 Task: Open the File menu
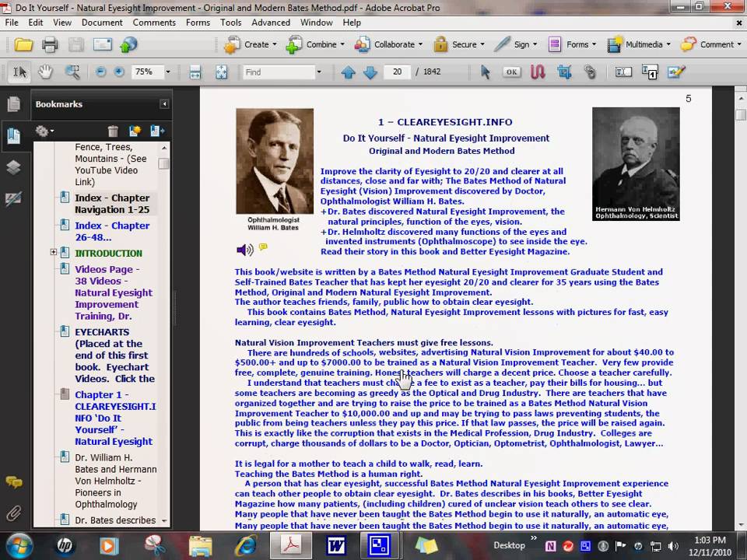(12, 23)
